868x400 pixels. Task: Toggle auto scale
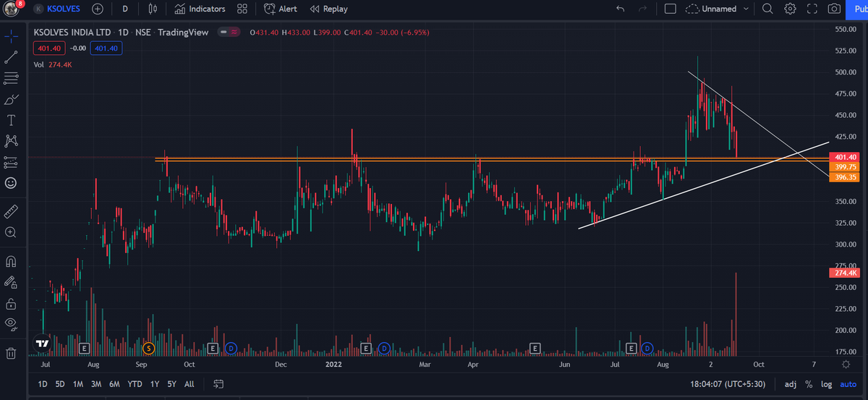pyautogui.click(x=849, y=384)
